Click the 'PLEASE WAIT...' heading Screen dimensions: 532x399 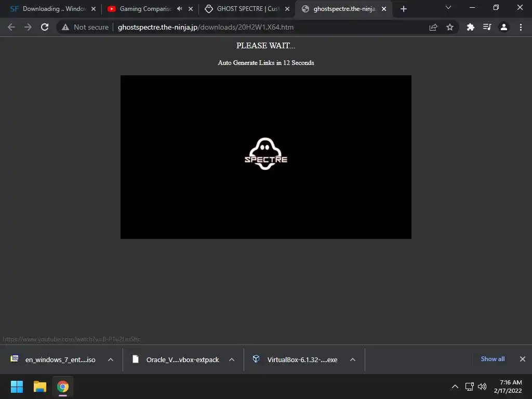point(265,46)
